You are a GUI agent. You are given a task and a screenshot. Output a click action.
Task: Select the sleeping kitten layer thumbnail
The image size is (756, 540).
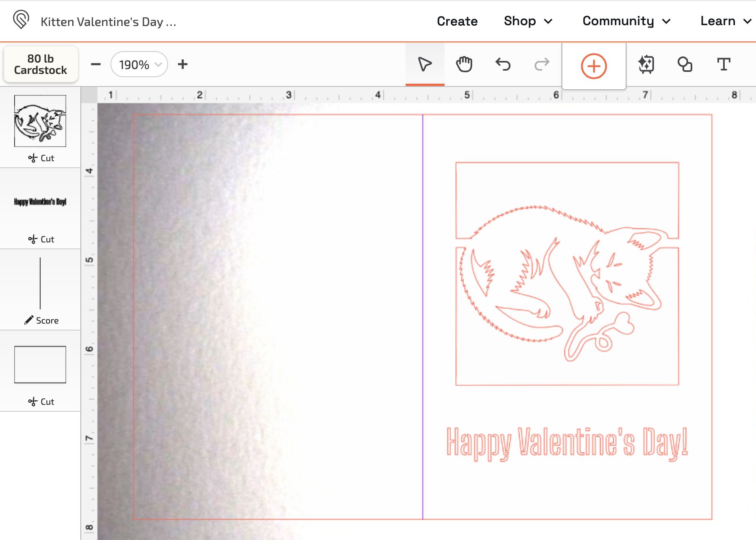(40, 121)
